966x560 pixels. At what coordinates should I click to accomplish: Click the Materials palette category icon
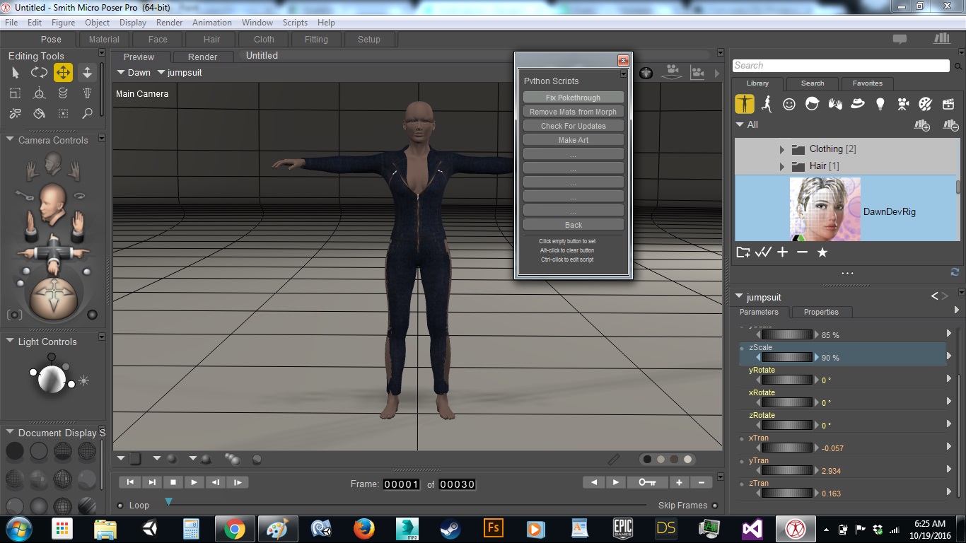click(926, 105)
